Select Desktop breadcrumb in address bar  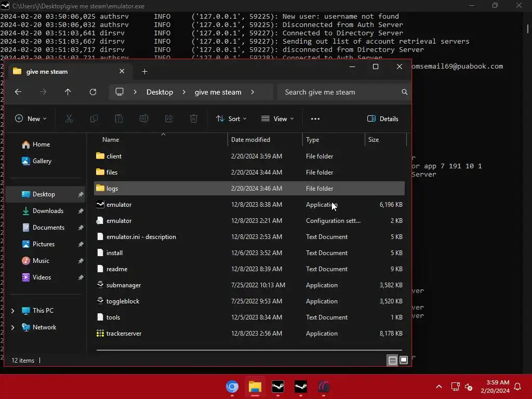coord(159,92)
